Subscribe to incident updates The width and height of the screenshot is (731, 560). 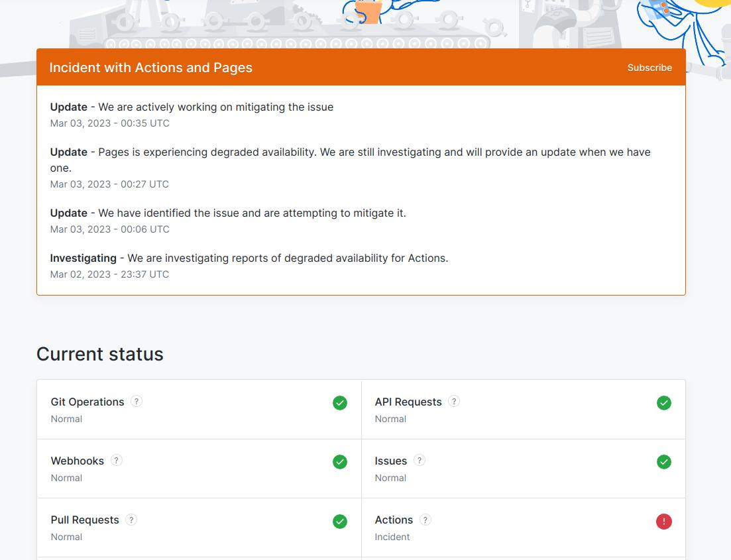[649, 68]
